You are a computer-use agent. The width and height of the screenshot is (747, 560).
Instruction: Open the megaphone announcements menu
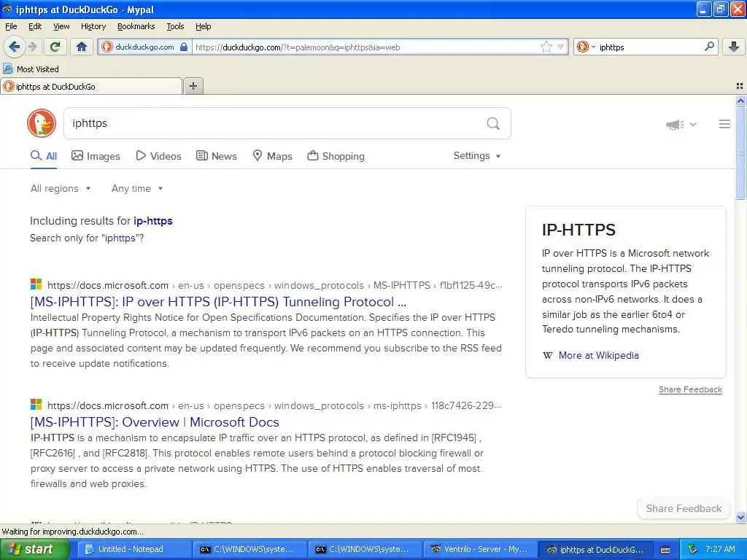[681, 124]
